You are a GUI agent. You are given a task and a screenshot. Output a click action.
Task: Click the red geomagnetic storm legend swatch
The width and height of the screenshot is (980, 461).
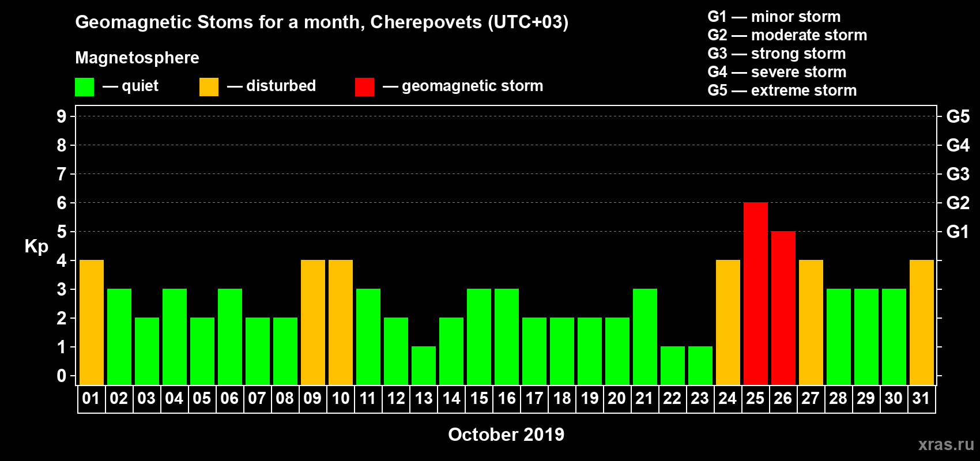pos(364,87)
